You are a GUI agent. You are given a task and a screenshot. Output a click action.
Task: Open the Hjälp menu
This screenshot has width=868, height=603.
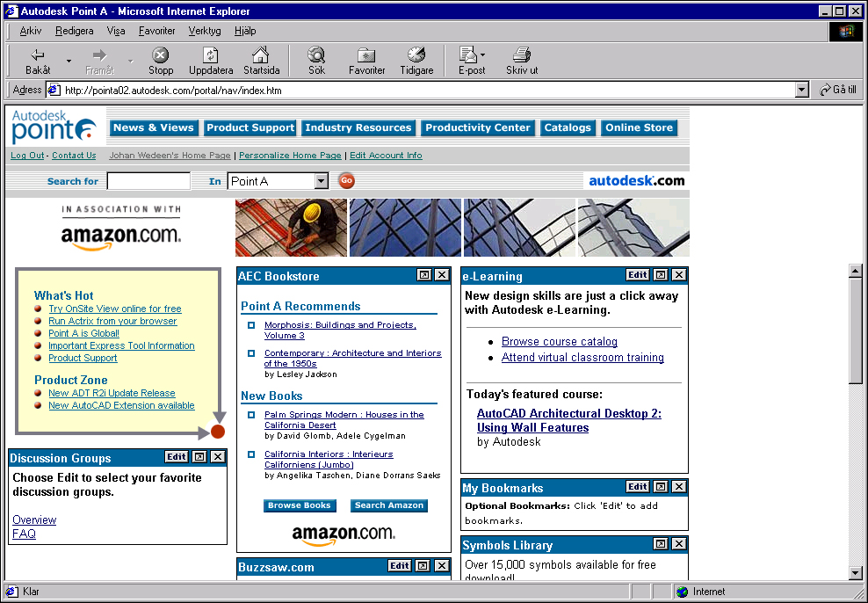245,31
